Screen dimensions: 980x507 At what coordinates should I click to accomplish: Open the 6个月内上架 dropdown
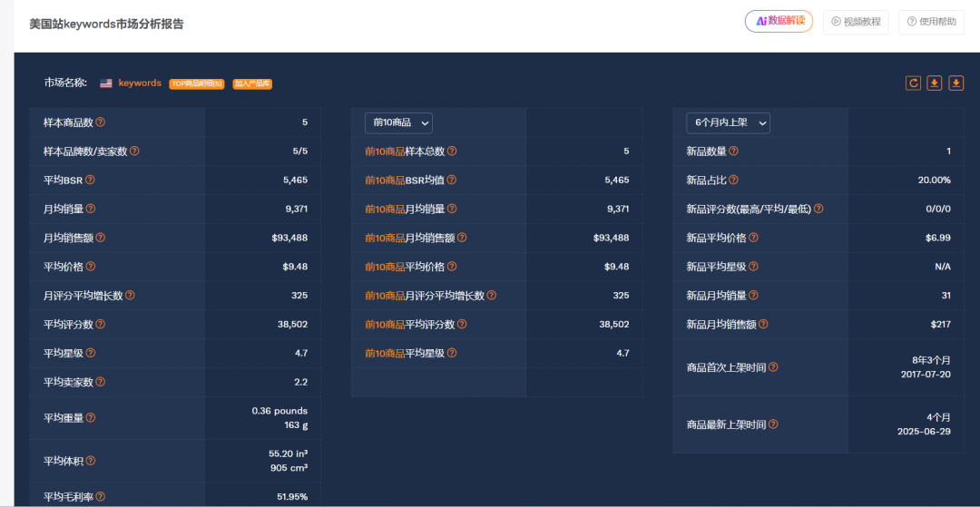tap(728, 123)
